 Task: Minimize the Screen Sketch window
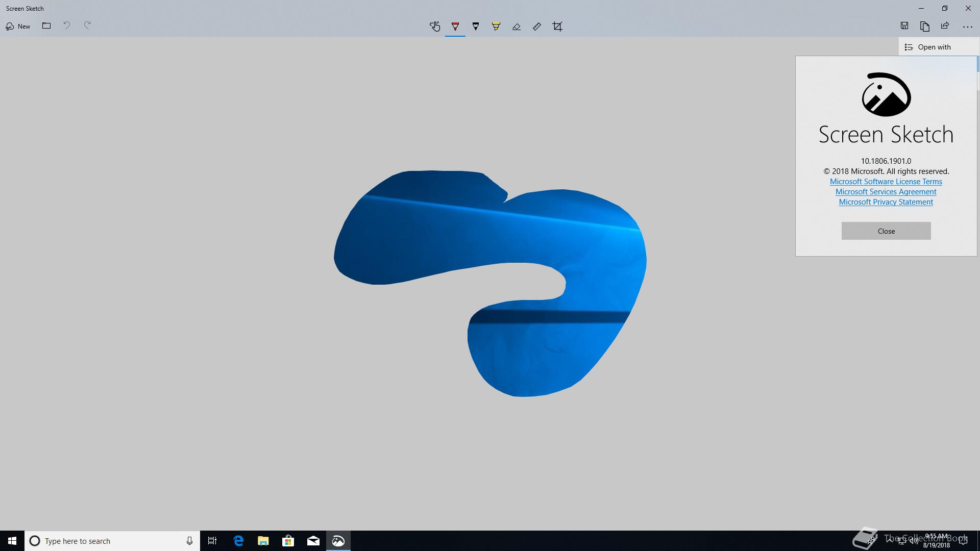coord(921,8)
